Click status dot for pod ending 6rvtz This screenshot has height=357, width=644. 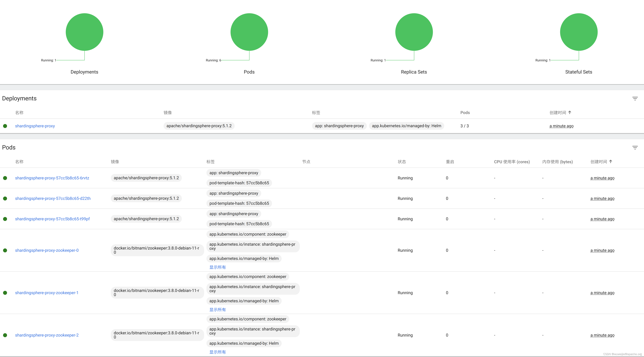pos(5,178)
